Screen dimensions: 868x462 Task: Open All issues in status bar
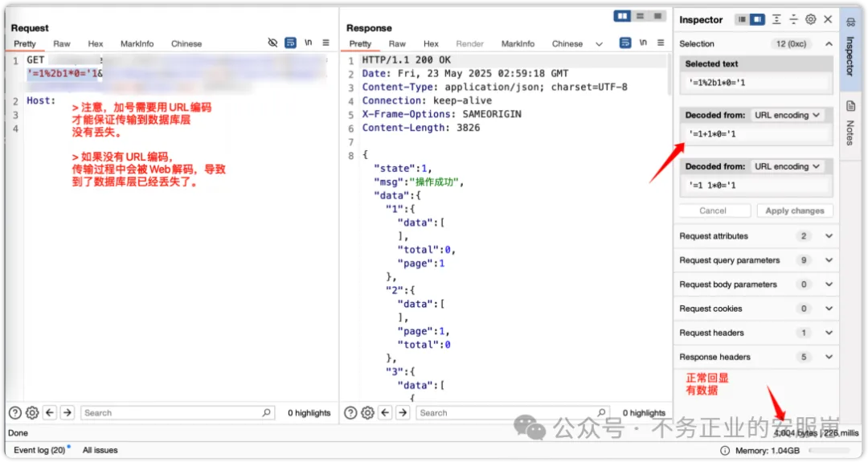tap(100, 451)
